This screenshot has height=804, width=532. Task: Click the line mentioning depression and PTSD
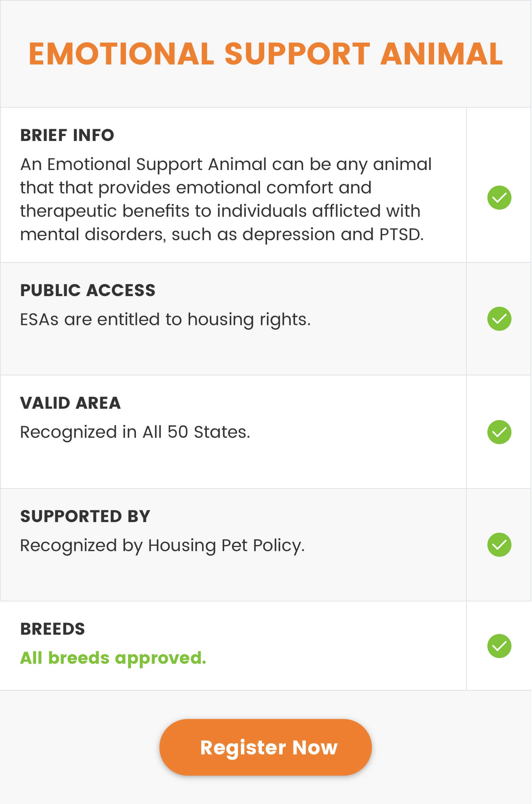(222, 234)
